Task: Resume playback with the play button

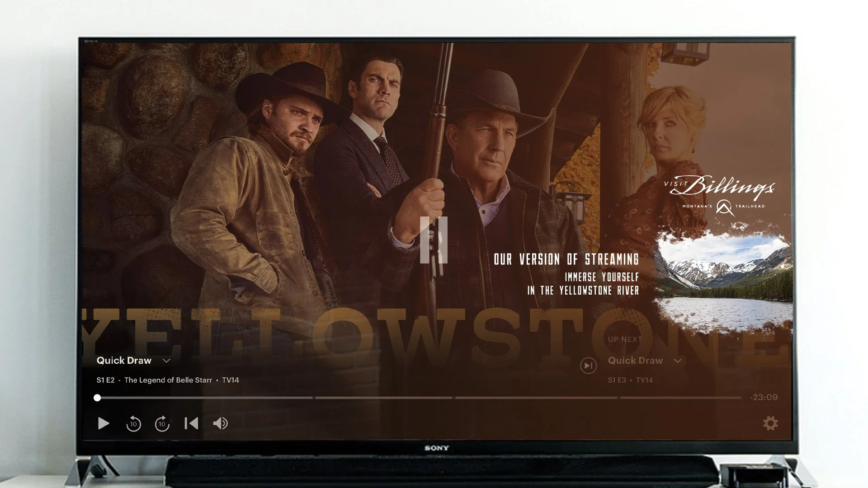Action: pyautogui.click(x=104, y=423)
